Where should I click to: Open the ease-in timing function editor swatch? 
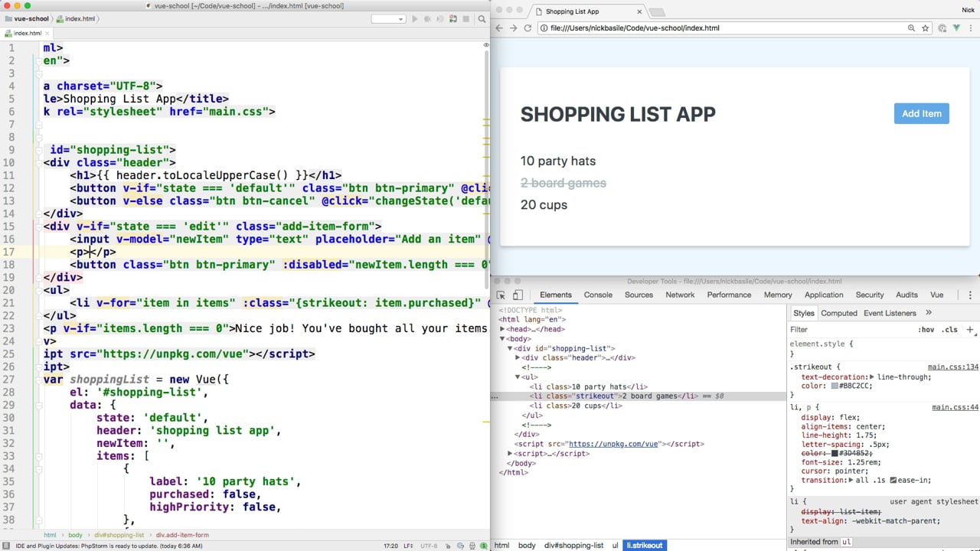coord(893,481)
